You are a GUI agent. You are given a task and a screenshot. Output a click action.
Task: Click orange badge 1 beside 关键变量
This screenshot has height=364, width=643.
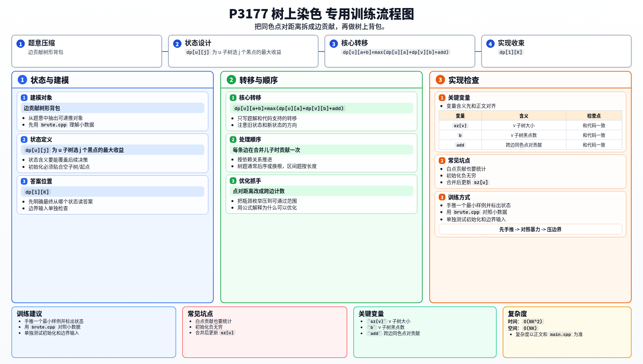[x=442, y=98]
